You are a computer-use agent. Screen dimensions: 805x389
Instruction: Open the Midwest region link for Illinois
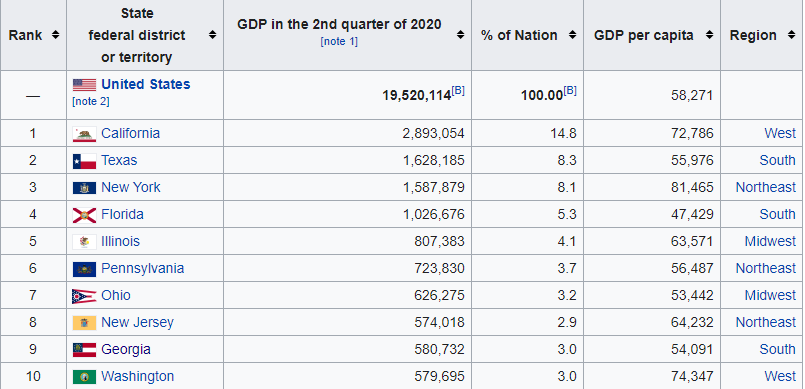[770, 241]
